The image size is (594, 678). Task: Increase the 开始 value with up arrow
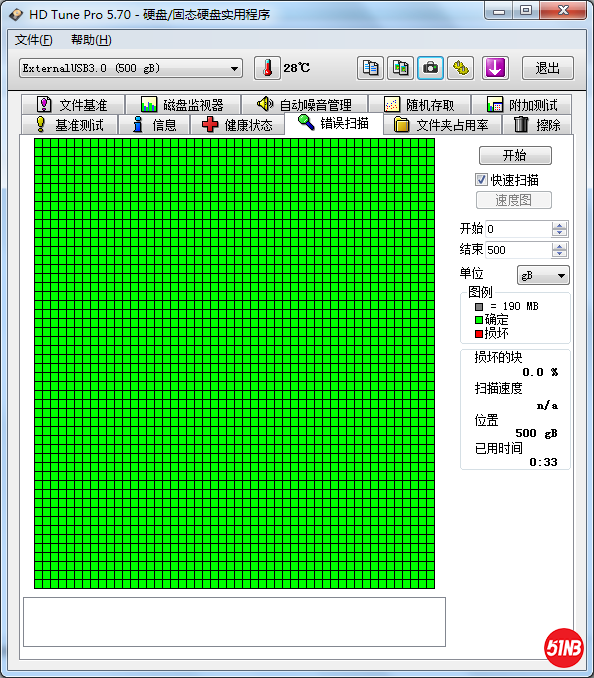pos(559,225)
